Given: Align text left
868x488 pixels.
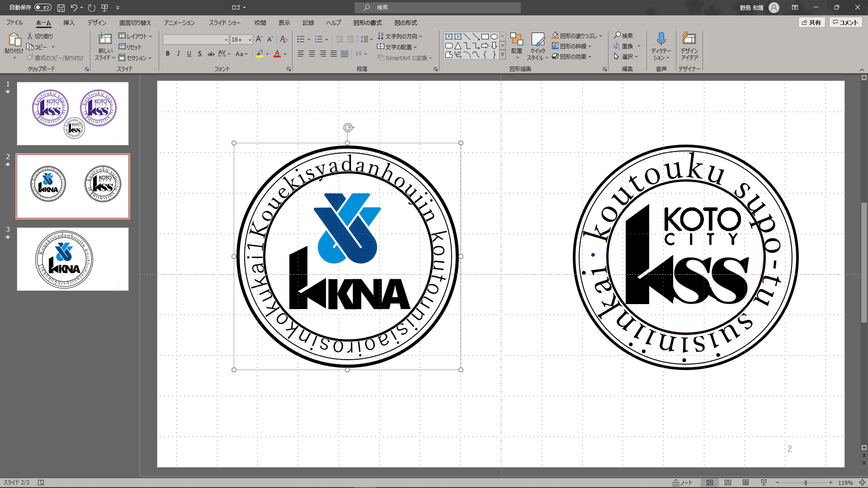Looking at the screenshot, I should click(301, 54).
